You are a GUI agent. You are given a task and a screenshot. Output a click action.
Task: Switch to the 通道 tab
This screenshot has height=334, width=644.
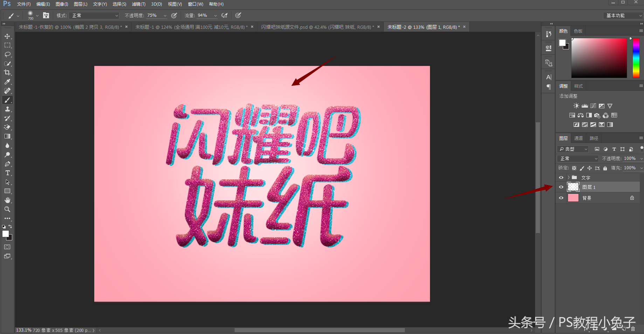click(578, 138)
